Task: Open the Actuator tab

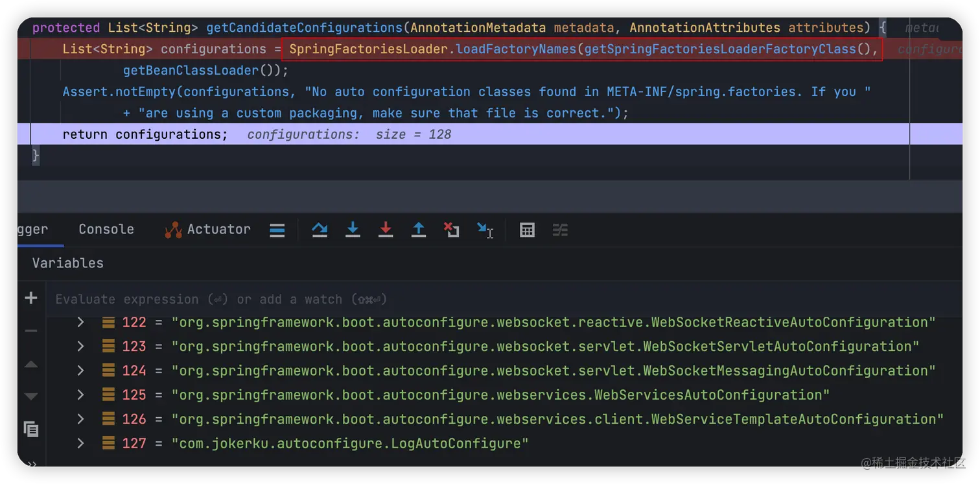Action: (207, 229)
